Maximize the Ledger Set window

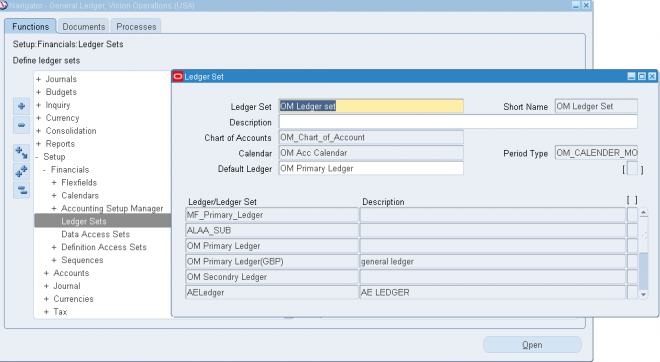(641, 76)
